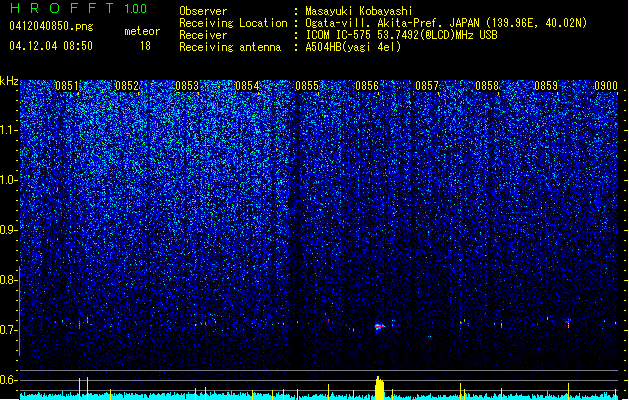Click the 'meteor' count label
Viewport: 629px width, 400px height.
(142, 31)
